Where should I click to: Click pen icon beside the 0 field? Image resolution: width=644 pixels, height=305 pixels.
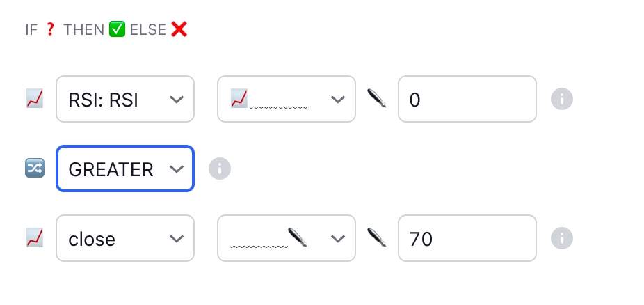376,100
